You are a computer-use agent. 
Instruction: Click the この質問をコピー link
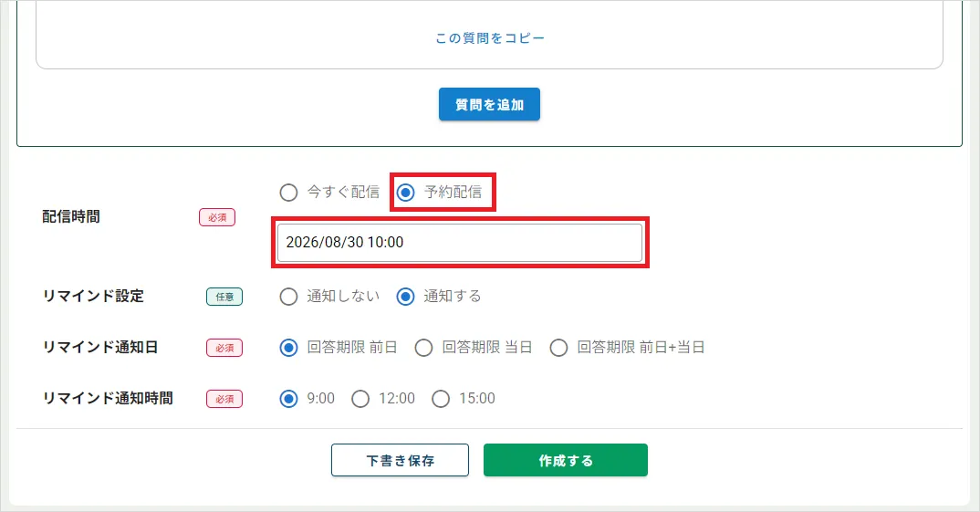(489, 38)
